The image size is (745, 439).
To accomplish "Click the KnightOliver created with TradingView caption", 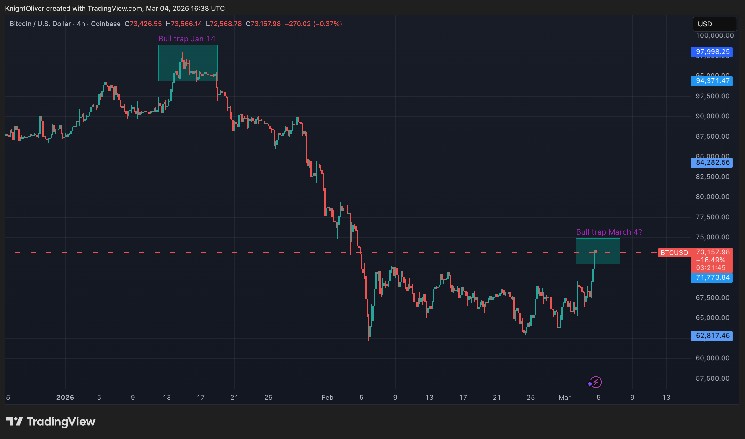I will point(115,8).
